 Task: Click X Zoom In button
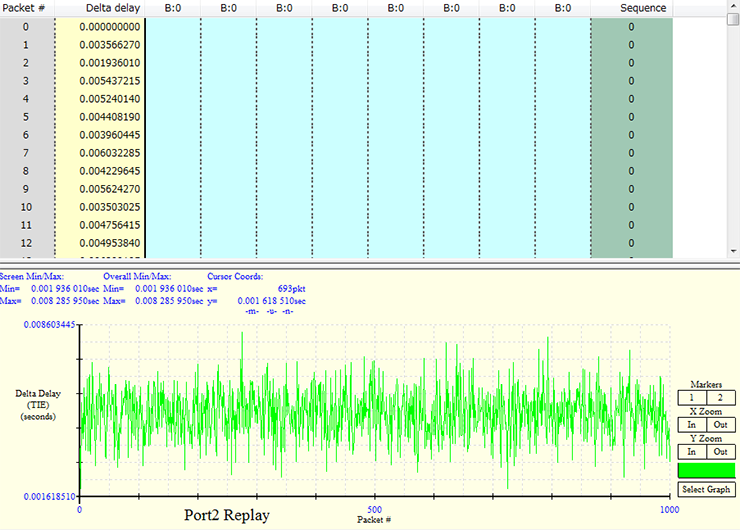tap(692, 425)
